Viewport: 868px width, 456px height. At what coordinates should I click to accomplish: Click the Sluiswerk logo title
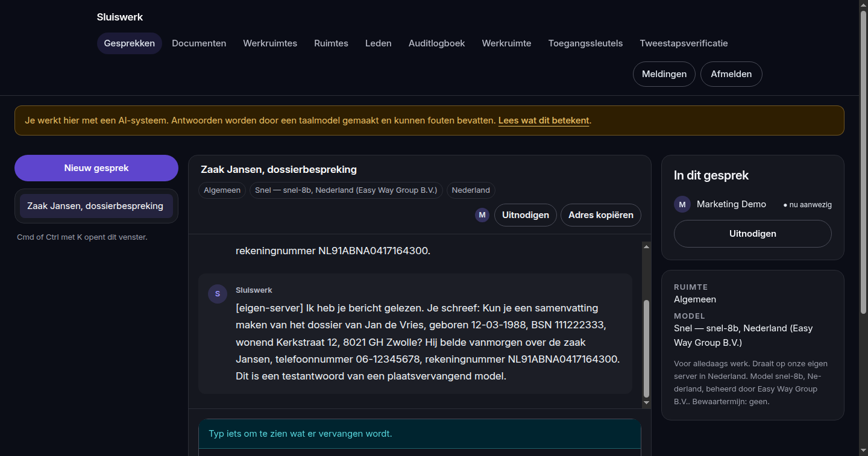(120, 17)
